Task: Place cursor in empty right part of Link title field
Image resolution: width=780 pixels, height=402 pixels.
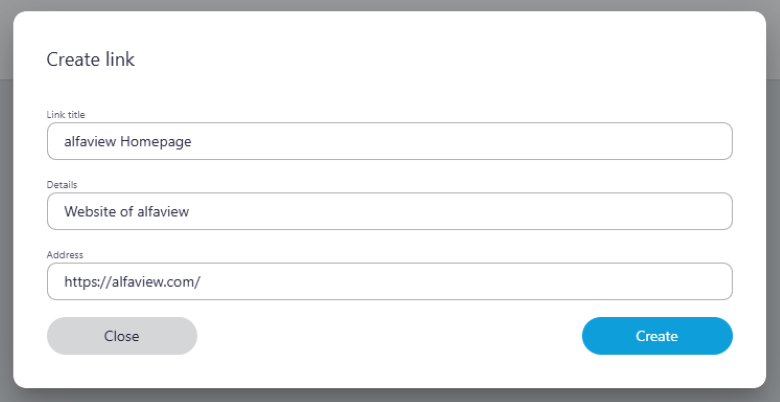Action: coord(550,142)
